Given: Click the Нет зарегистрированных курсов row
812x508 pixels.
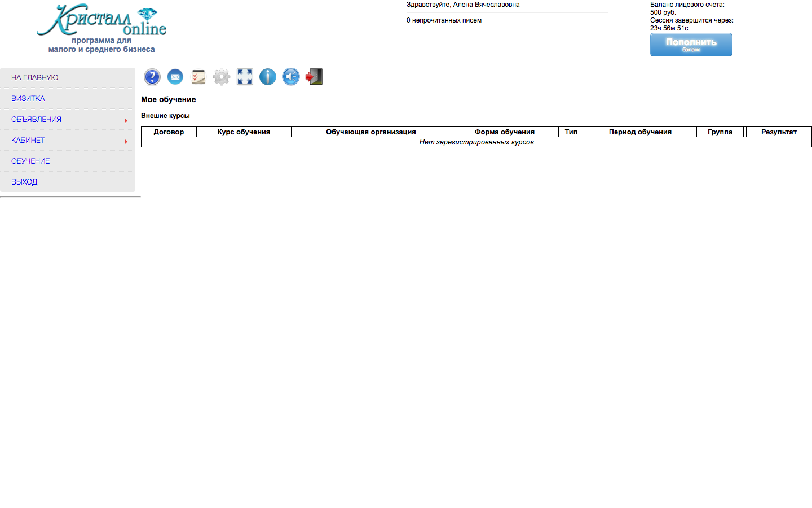Looking at the screenshot, I should (476, 142).
